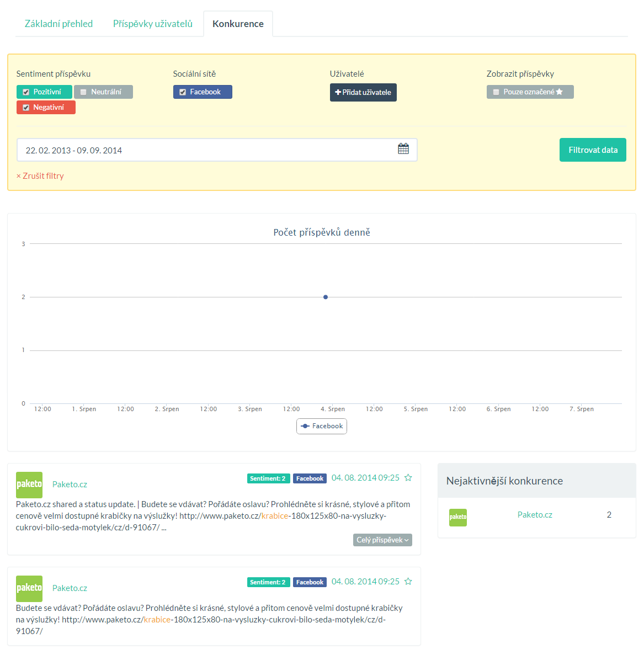This screenshot has width=644, height=660.
Task: Click highlighted krabice keyword in first post
Action: tap(275, 515)
